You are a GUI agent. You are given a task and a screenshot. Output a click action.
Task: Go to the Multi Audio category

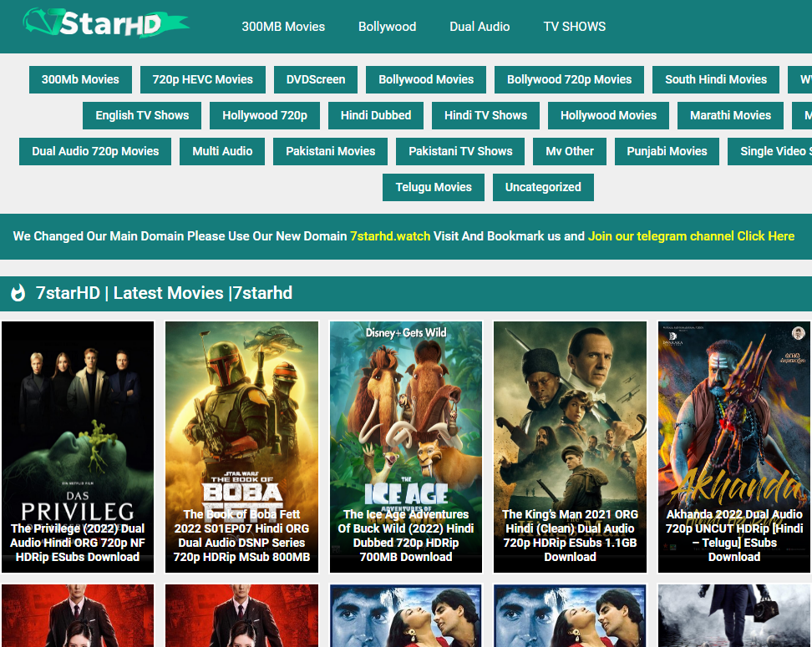pyautogui.click(x=222, y=152)
